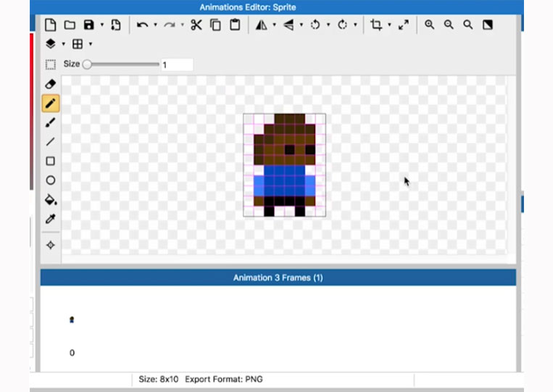Expand the grid options dropdown arrow
The width and height of the screenshot is (553, 392).
coord(91,44)
